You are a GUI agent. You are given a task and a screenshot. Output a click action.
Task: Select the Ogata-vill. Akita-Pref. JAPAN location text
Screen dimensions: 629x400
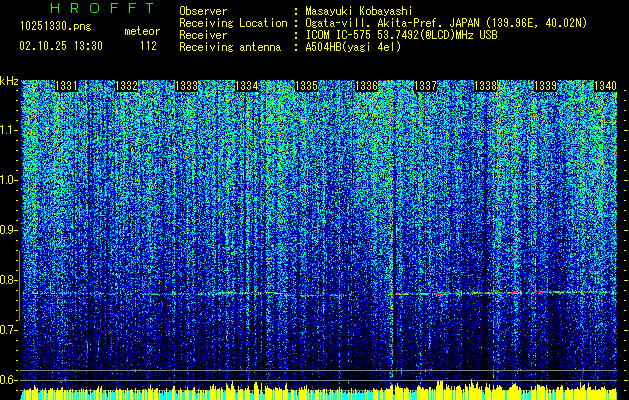(x=446, y=24)
